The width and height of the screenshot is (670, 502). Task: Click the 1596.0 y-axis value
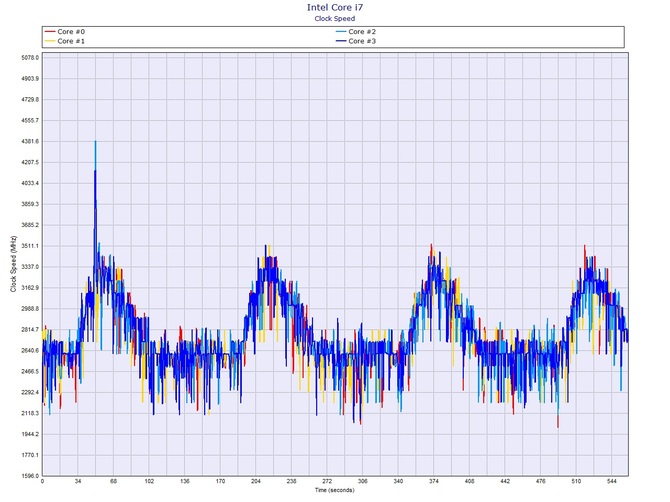30,476
